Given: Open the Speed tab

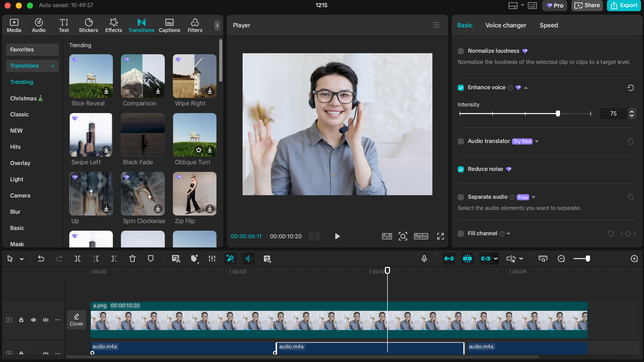Looking at the screenshot, I should [549, 25].
